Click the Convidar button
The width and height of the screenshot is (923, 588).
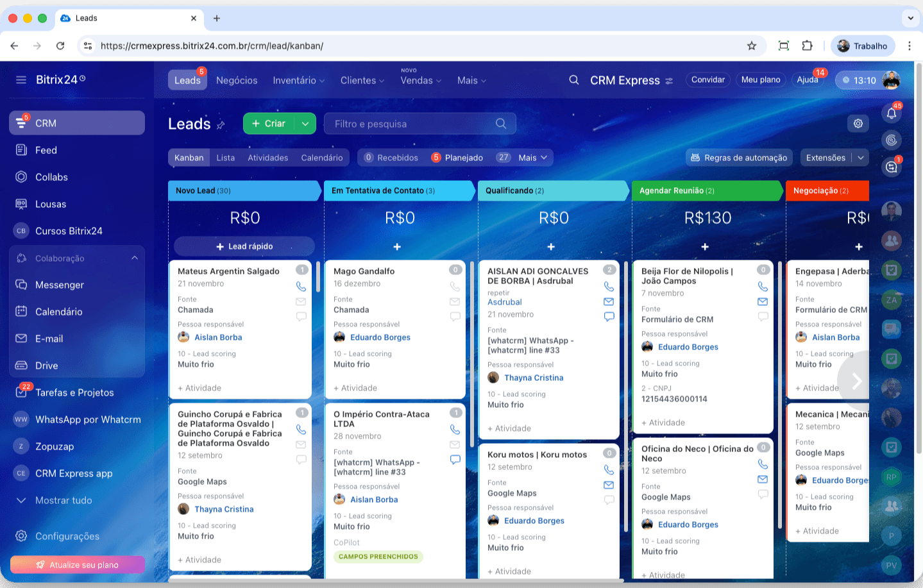point(708,80)
